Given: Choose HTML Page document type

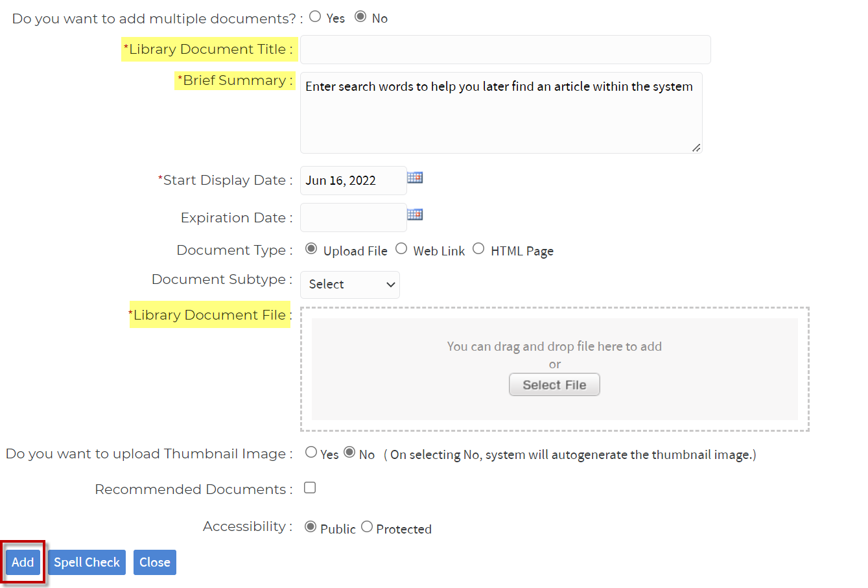Looking at the screenshot, I should coord(478,249).
